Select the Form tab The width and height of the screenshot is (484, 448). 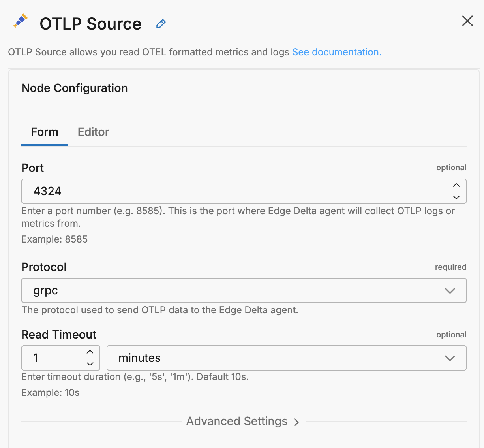coord(45,132)
